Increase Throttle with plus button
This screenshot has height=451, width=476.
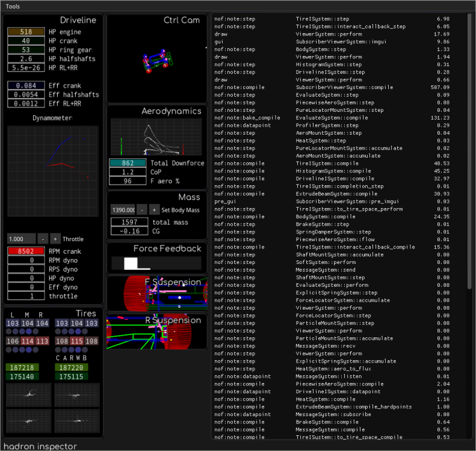(x=55, y=239)
